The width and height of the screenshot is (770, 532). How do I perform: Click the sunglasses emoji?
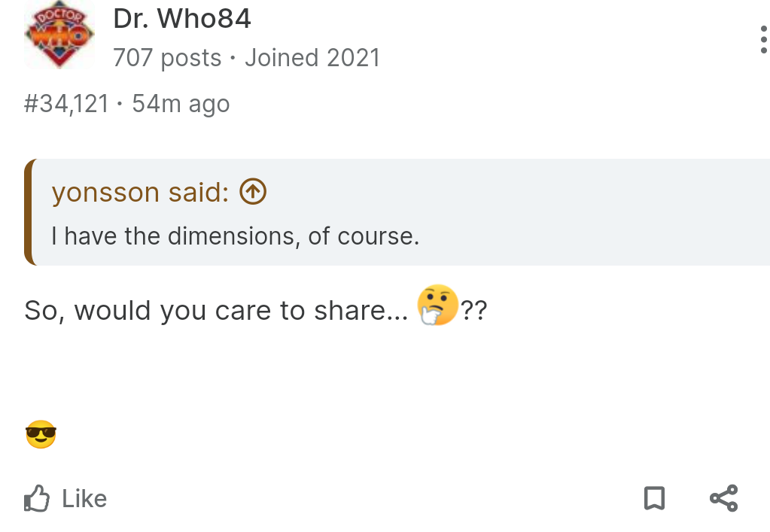(x=41, y=434)
